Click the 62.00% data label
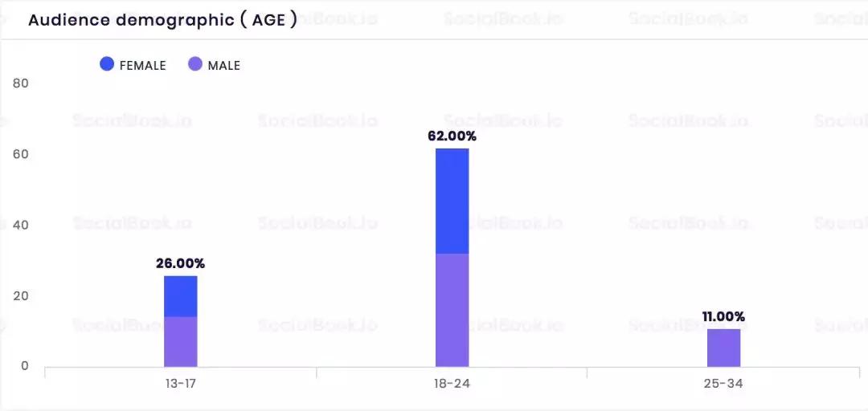 452,136
